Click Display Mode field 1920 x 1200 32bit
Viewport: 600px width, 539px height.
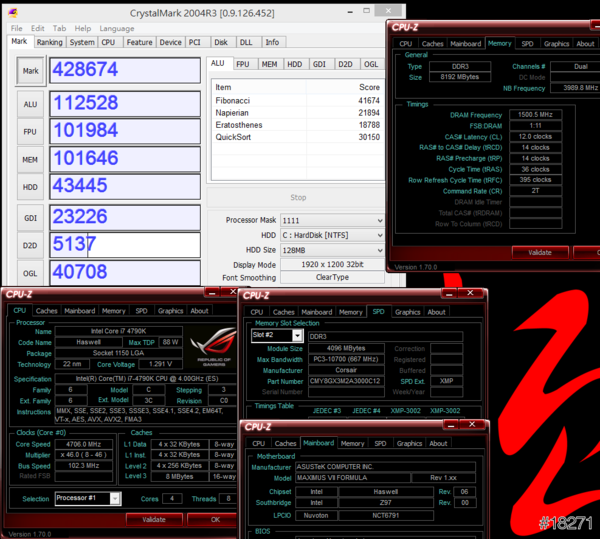[332, 264]
